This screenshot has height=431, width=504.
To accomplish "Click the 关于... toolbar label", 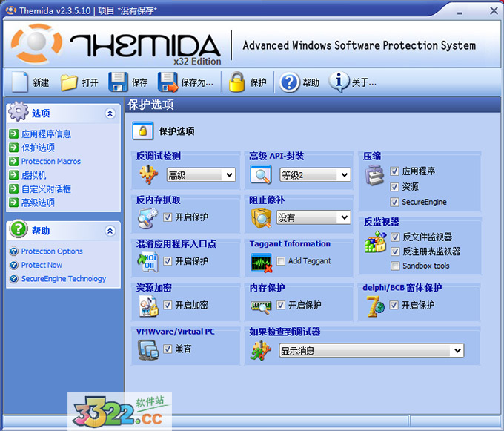I will click(x=364, y=82).
